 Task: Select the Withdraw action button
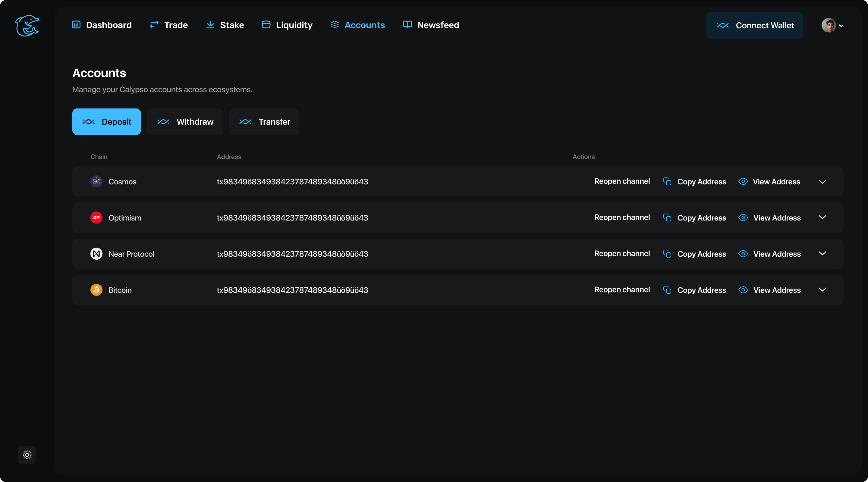(x=185, y=122)
